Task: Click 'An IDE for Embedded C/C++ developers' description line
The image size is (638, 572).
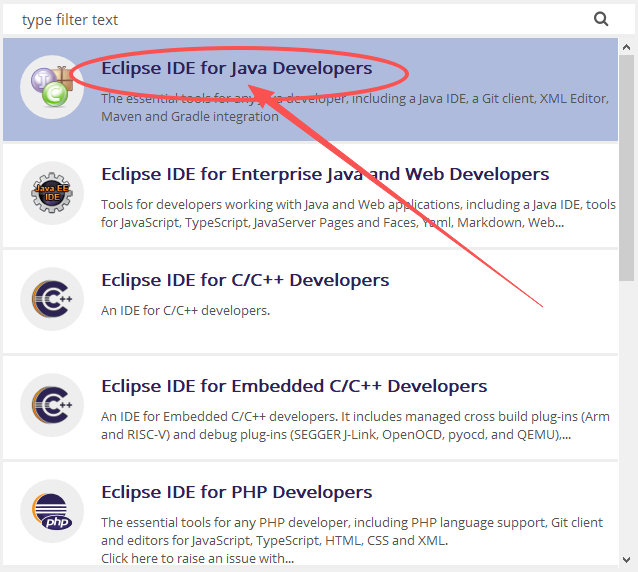Action: coord(355,417)
